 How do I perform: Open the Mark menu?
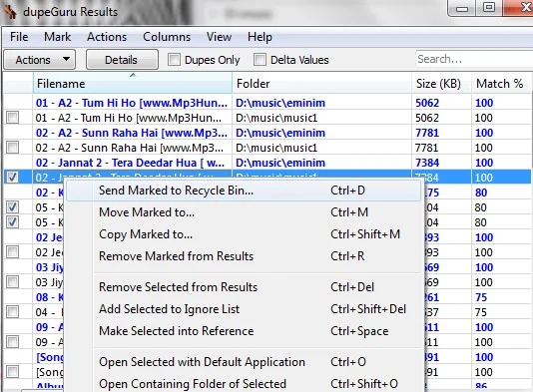point(58,37)
